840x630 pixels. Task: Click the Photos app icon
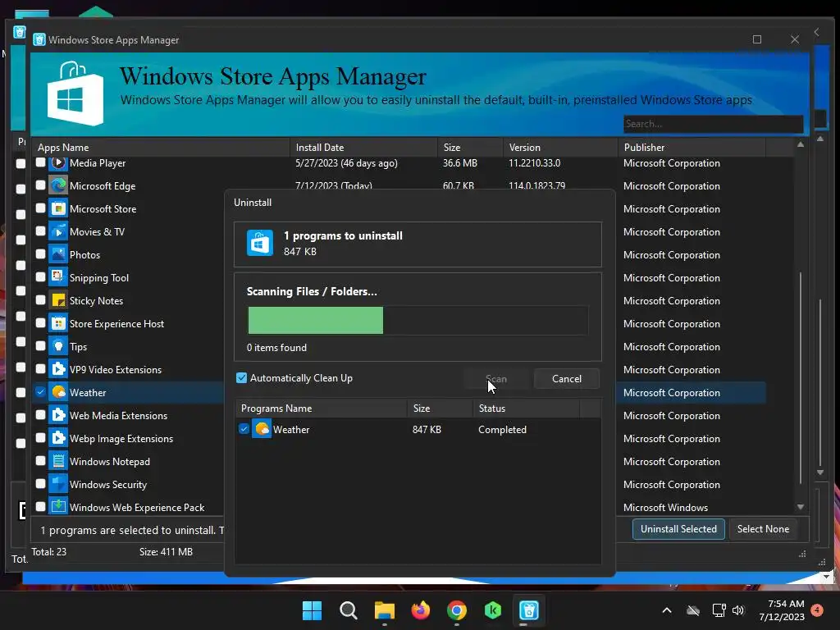[x=58, y=255]
